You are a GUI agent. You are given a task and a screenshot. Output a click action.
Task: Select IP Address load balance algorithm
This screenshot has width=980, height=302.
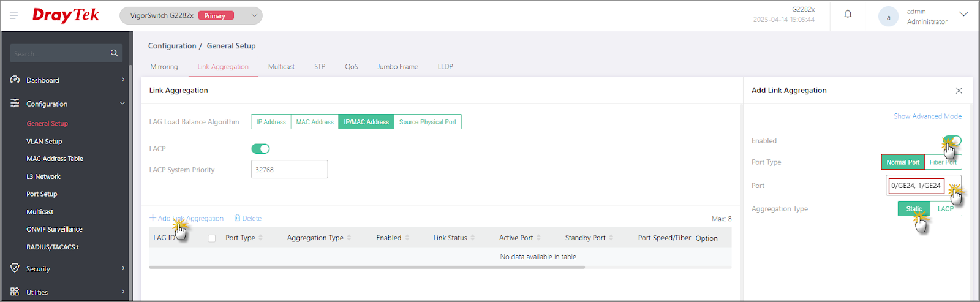coord(271,122)
